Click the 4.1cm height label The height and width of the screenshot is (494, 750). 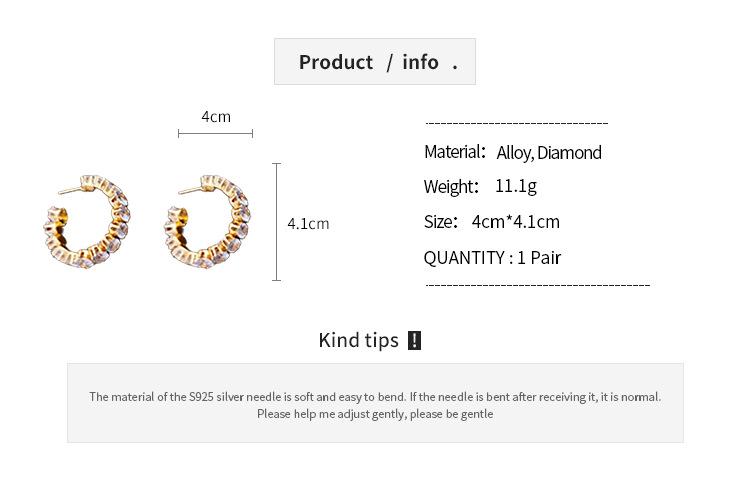[308, 223]
